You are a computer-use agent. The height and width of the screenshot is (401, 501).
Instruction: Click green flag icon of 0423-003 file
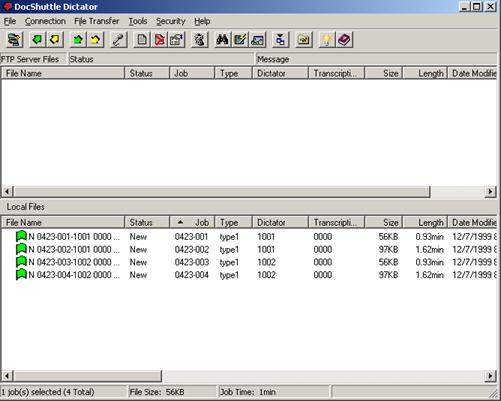pos(21,262)
